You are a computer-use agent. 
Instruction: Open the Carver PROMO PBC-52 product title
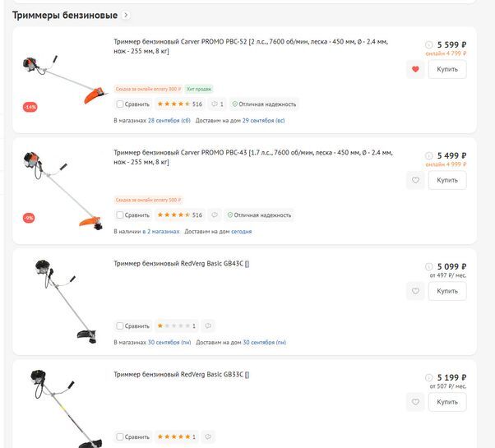[x=251, y=46]
